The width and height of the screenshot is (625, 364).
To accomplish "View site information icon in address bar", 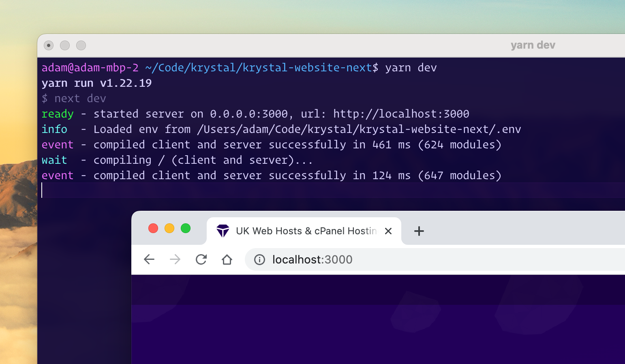I will (x=259, y=259).
